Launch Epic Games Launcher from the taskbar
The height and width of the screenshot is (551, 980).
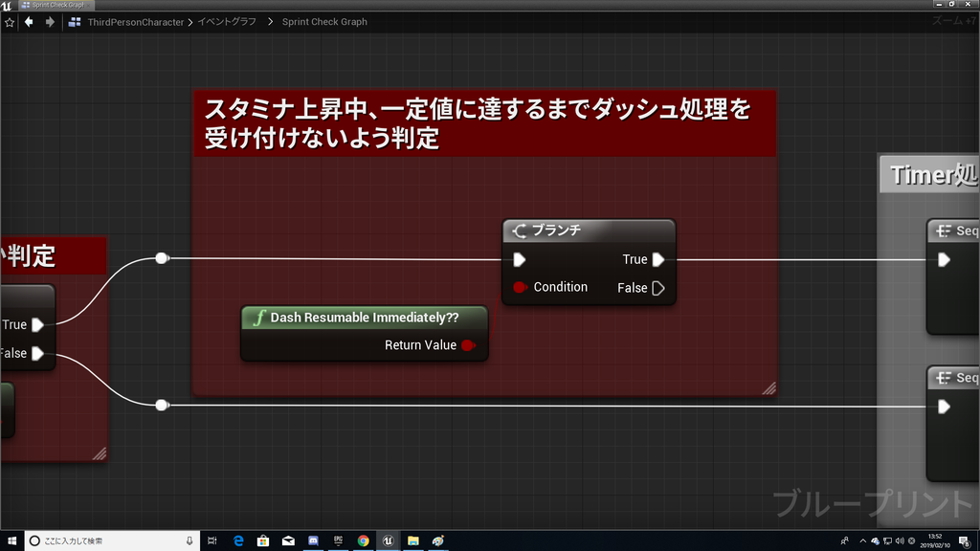click(x=338, y=540)
